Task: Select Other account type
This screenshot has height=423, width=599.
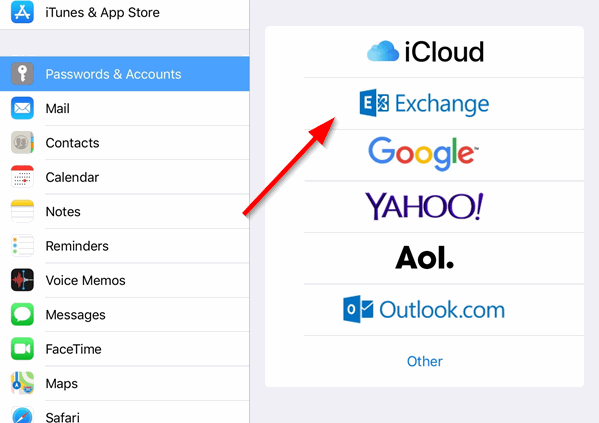Action: 424,361
